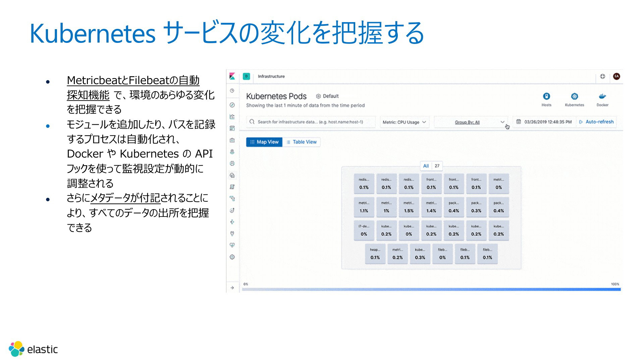Open Discover via the compass icon
The height and width of the screenshot is (362, 644).
coord(232,105)
